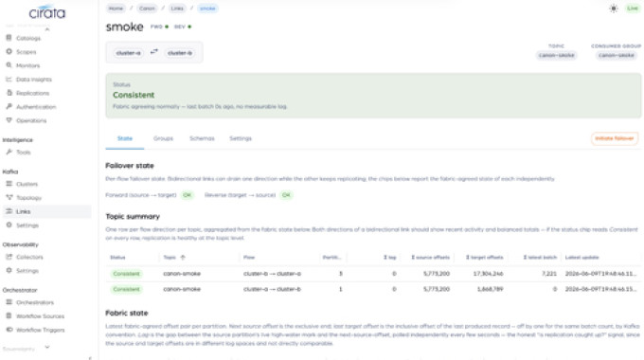644x360 pixels.
Task: Click the Σ target offsets column header
Action: 484,258
